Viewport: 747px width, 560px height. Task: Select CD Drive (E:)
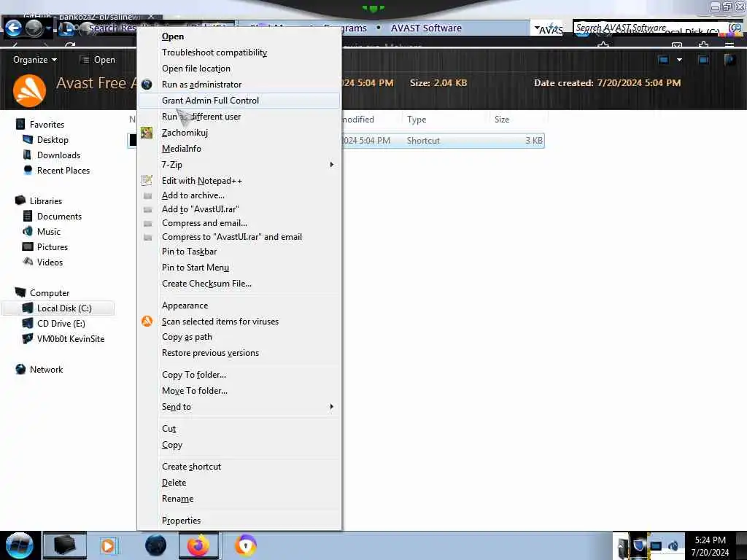point(61,323)
